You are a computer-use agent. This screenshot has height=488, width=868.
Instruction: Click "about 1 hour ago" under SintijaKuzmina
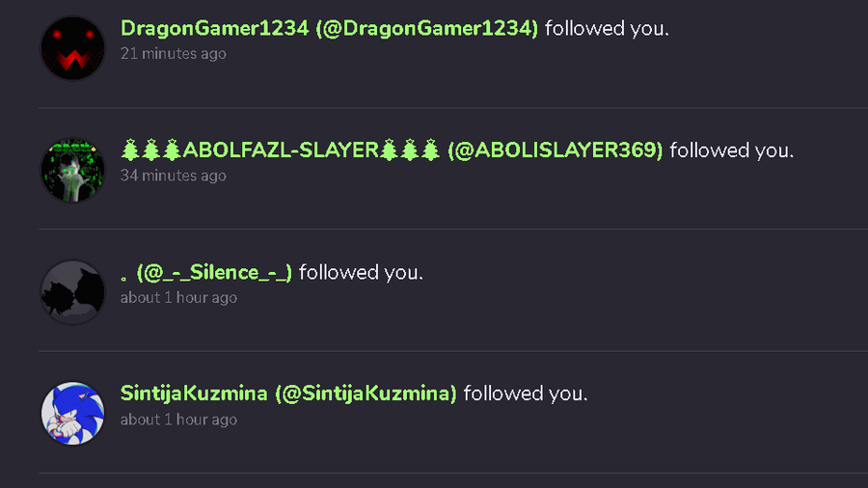pyautogui.click(x=178, y=420)
